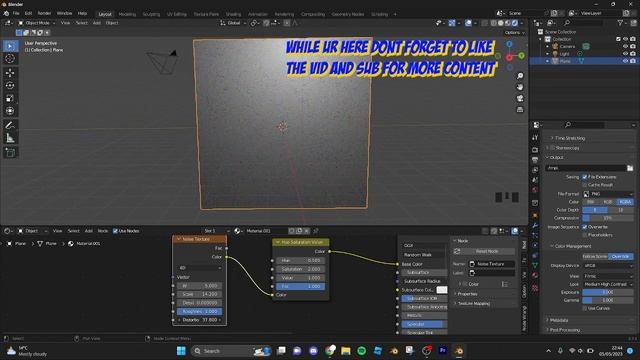Viewport: 640px width, 360px height.
Task: Hide the Light object with eye icon
Action: (x=625, y=53)
